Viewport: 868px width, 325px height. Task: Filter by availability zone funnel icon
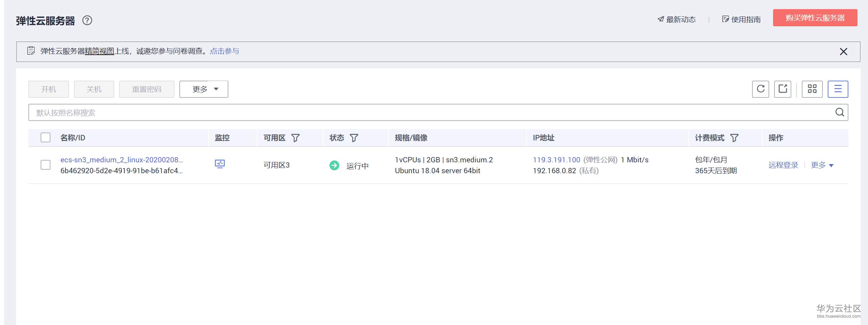[296, 138]
